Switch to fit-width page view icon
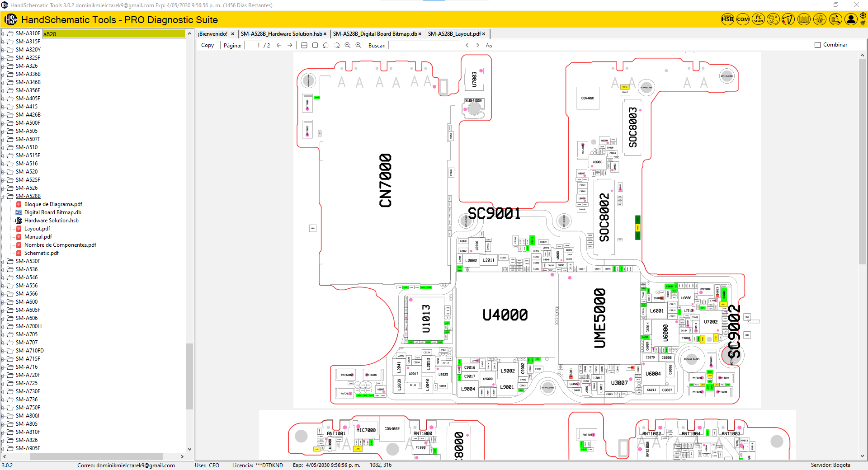This screenshot has height=470, width=868. [304, 45]
